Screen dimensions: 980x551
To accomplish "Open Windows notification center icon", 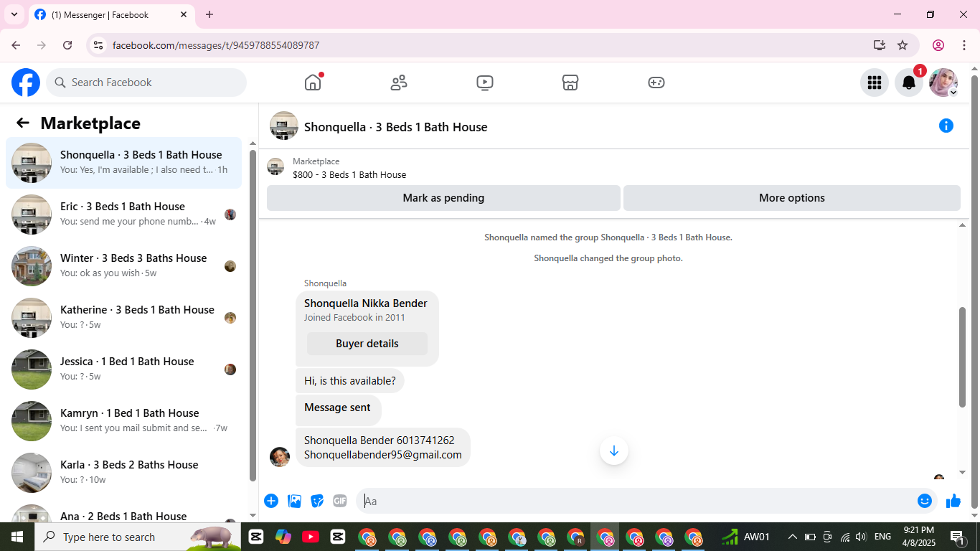I will coord(957,537).
